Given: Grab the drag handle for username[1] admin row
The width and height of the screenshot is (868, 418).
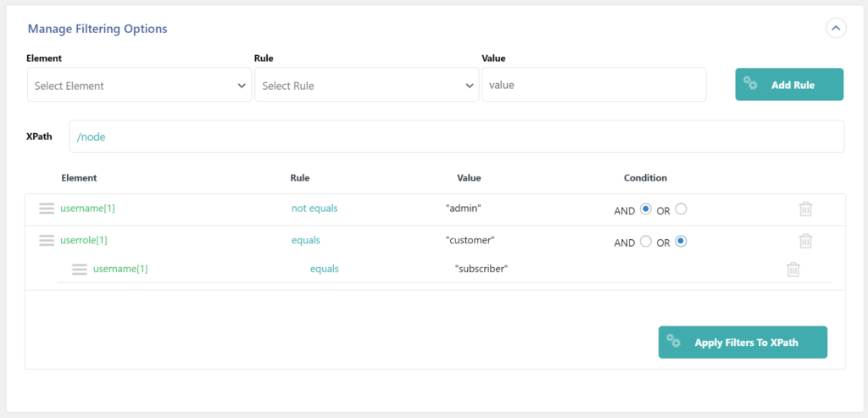Looking at the screenshot, I should (x=47, y=209).
